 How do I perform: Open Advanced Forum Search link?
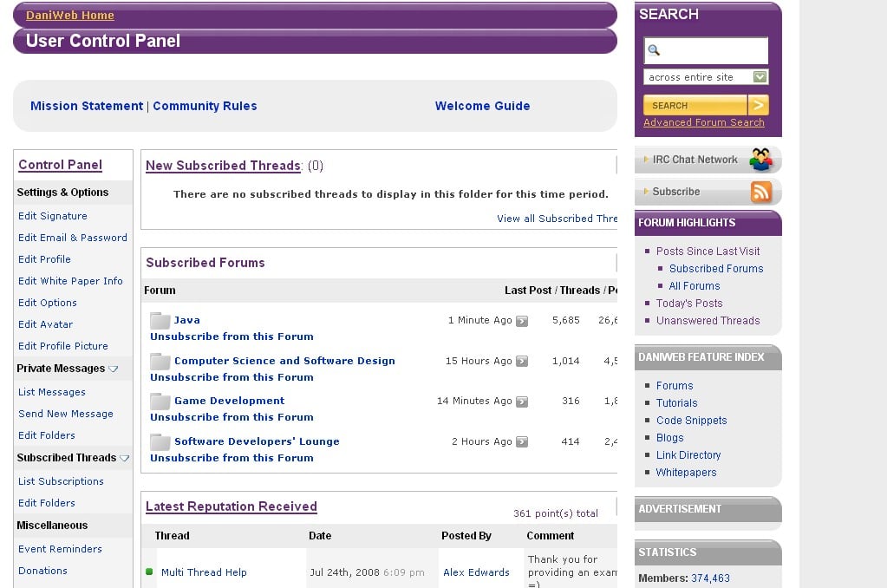click(x=704, y=122)
